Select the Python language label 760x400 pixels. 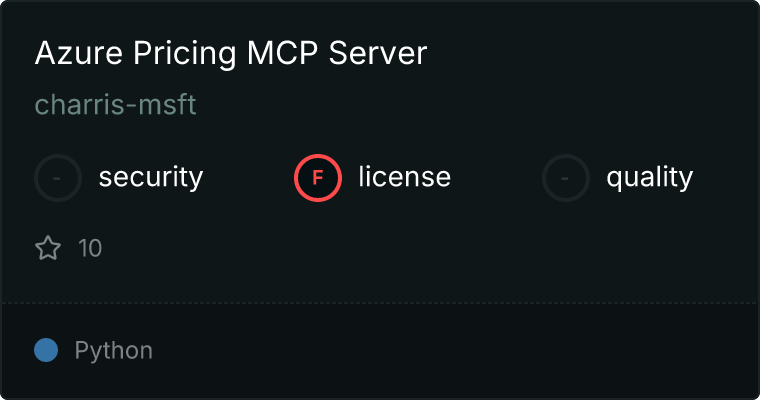(114, 351)
